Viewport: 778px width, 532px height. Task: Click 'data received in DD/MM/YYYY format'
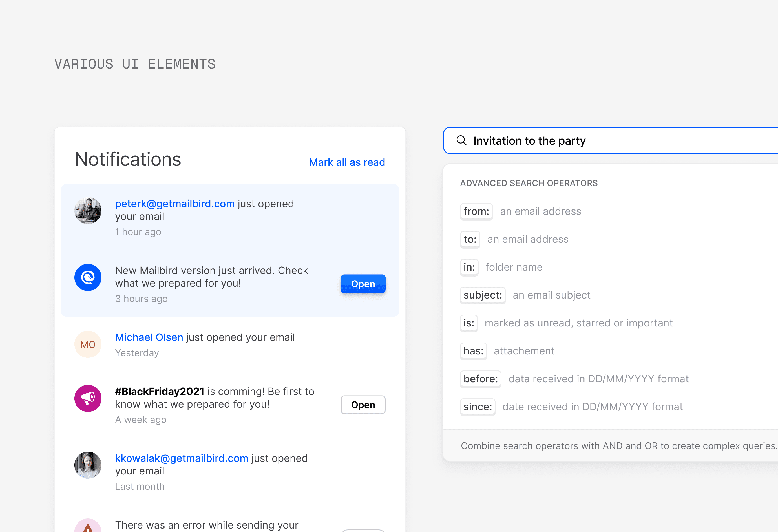point(598,379)
